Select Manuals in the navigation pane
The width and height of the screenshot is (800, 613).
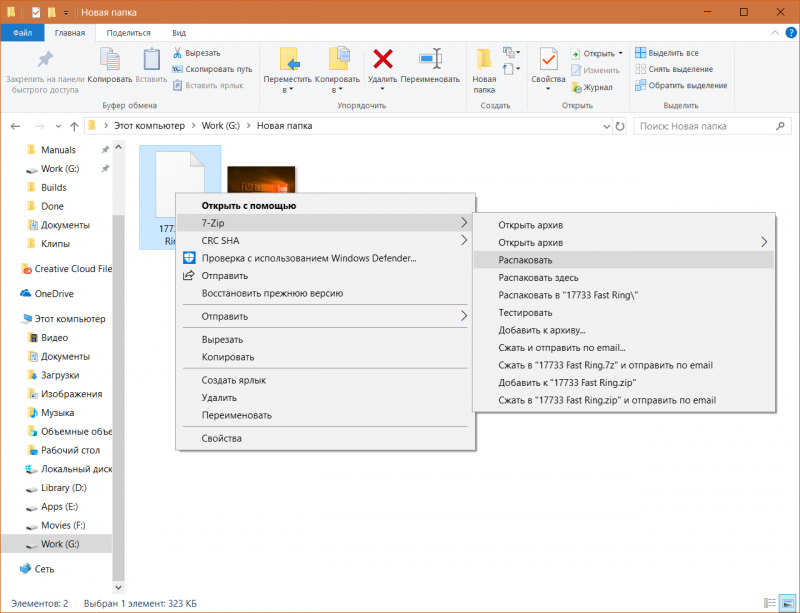pyautogui.click(x=58, y=150)
